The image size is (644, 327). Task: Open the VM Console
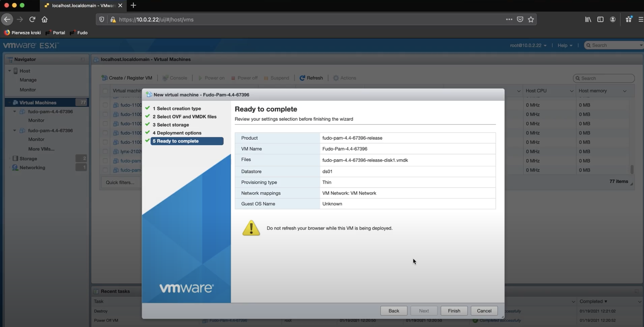(175, 78)
